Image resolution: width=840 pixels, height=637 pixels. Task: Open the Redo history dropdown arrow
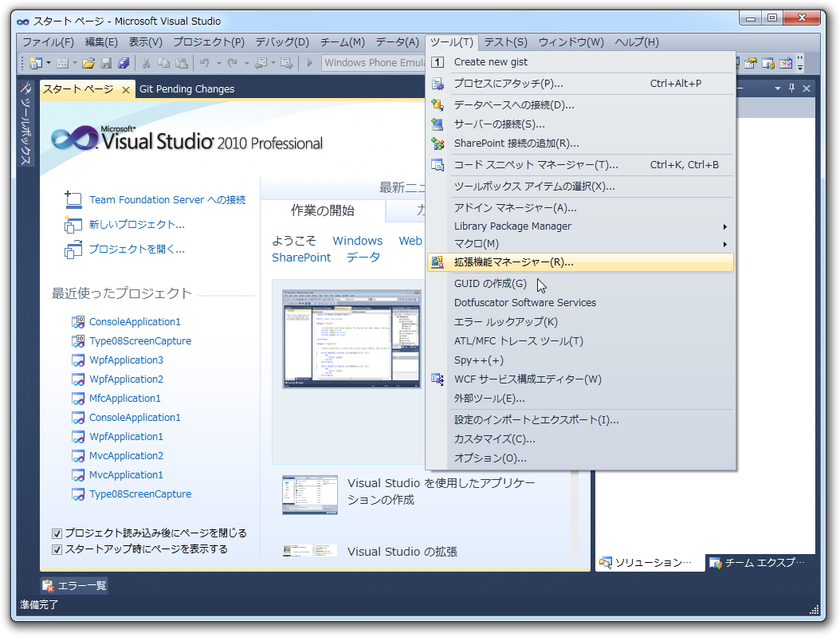[x=246, y=63]
